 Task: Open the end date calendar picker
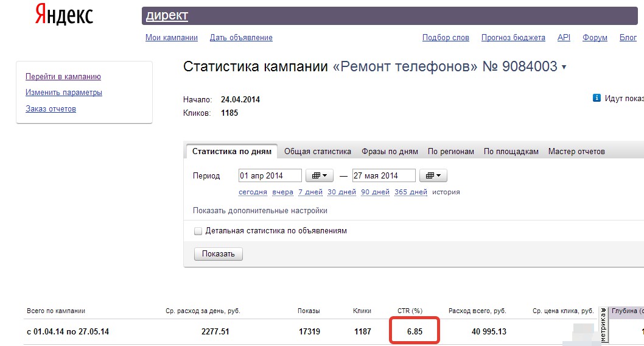point(433,175)
